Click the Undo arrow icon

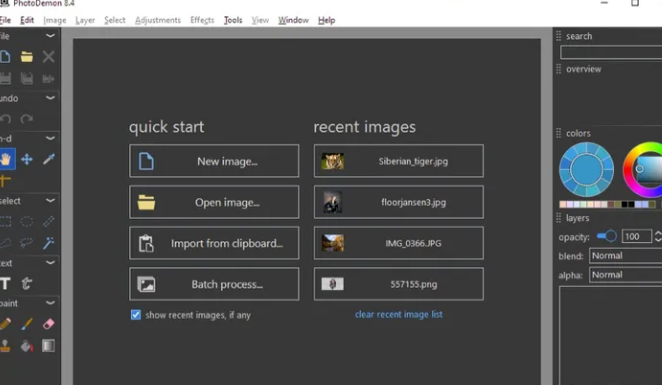tap(5, 119)
